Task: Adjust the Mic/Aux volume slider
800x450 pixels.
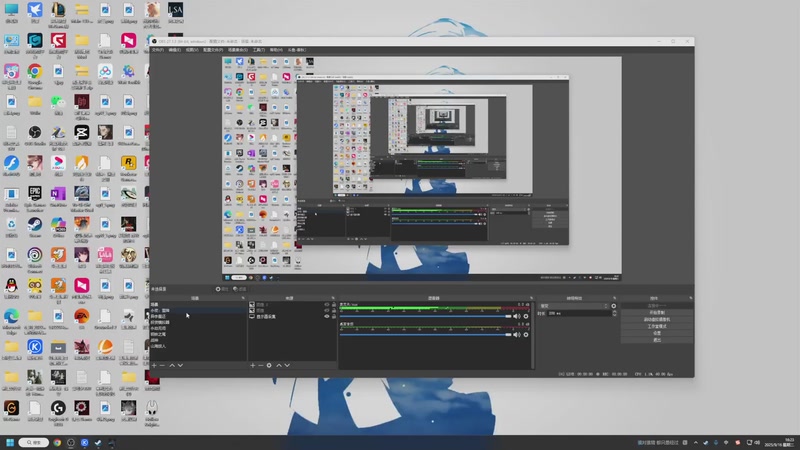Action: 426,316
